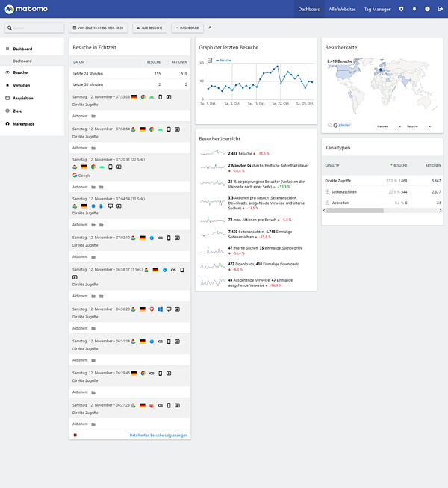Open the settings gear in top bar
This screenshot has width=448, height=488.
coord(401,9)
